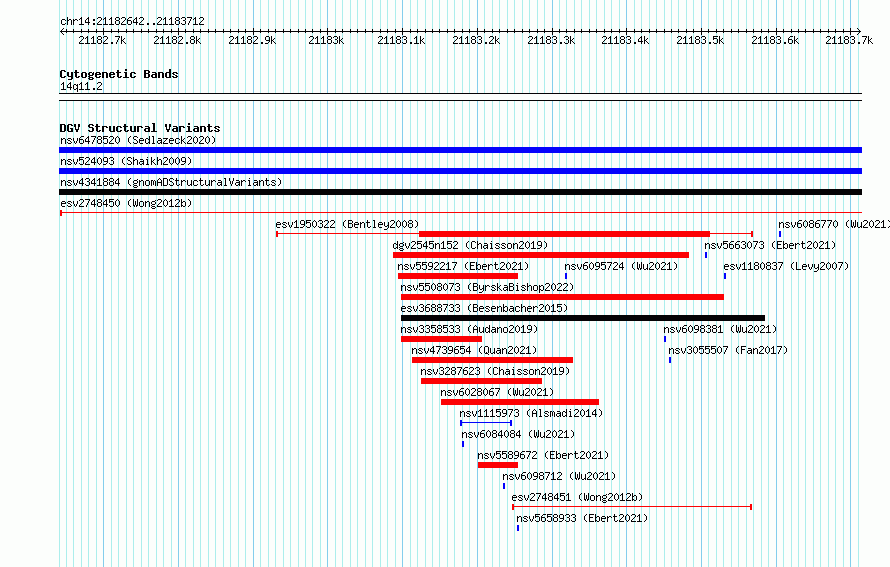Image resolution: width=890 pixels, height=567 pixels.
Task: Click esv1180837 (Levy2007) label
Action: click(786, 266)
